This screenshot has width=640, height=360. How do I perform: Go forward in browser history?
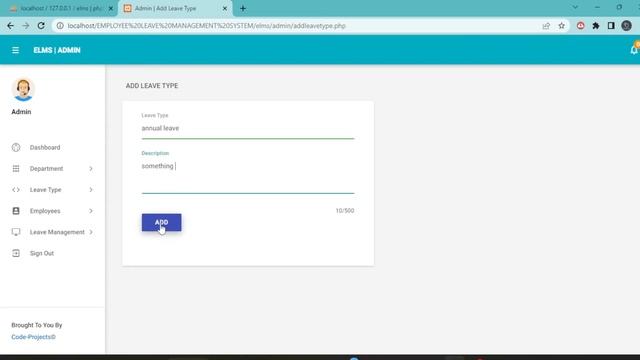click(x=26, y=26)
